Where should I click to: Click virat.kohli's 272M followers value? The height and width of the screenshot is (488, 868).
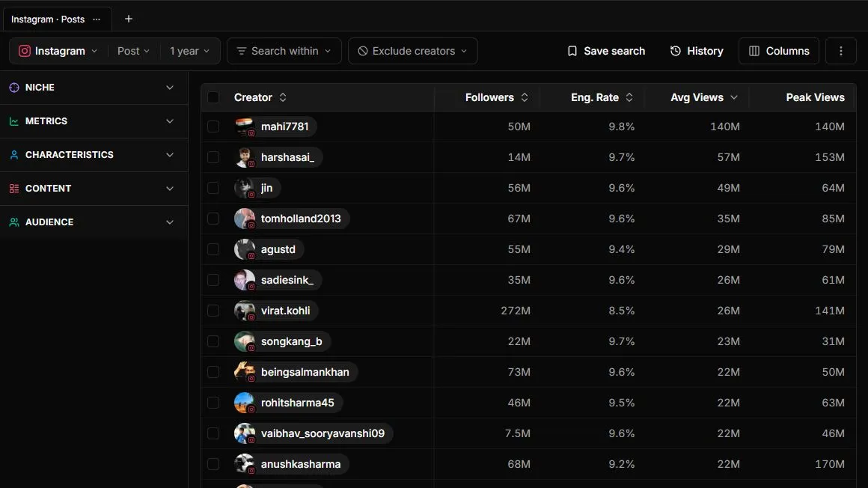click(516, 311)
